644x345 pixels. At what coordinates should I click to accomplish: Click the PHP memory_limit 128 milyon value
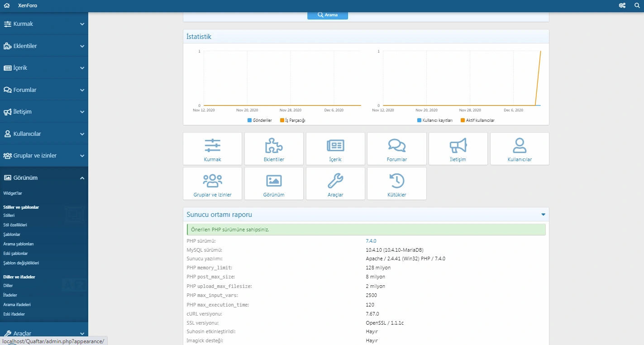click(378, 268)
